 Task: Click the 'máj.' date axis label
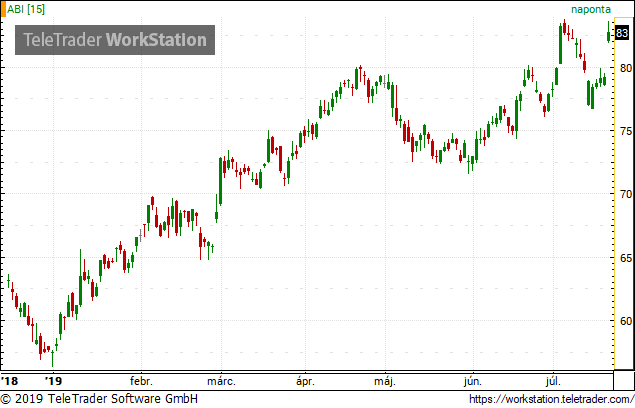click(x=385, y=382)
